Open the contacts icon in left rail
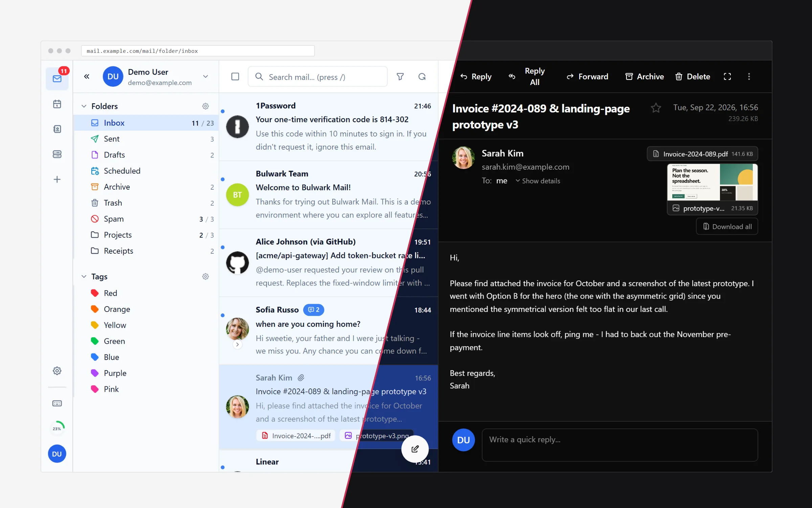 click(57, 129)
